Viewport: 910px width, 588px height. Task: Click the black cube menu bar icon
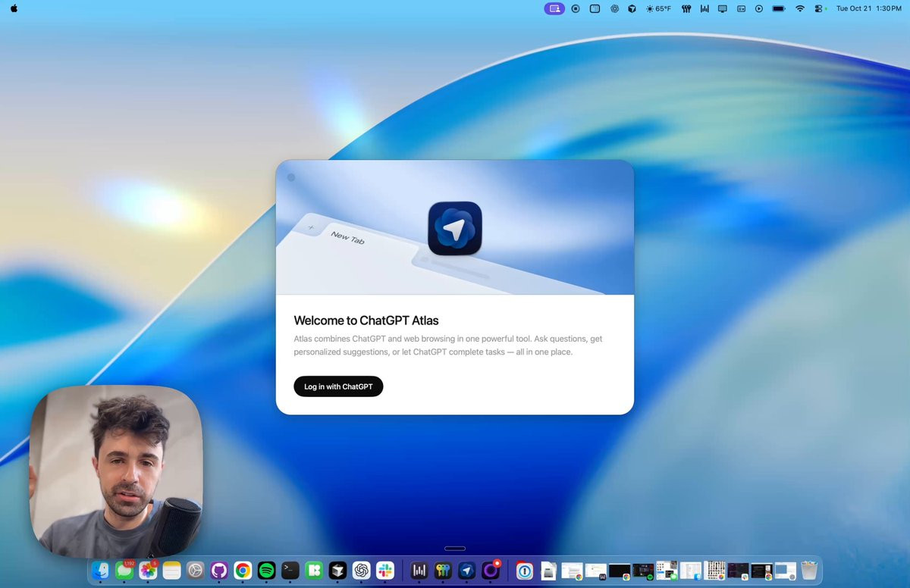(632, 8)
